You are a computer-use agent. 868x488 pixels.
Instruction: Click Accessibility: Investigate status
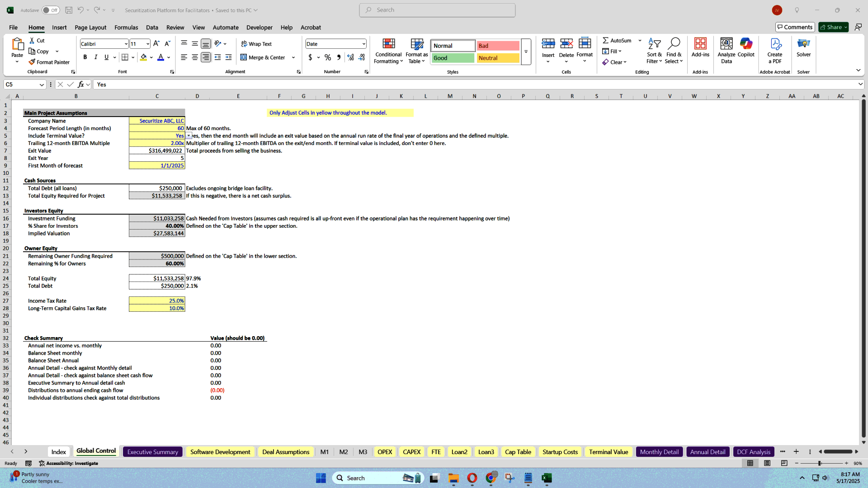pos(68,463)
